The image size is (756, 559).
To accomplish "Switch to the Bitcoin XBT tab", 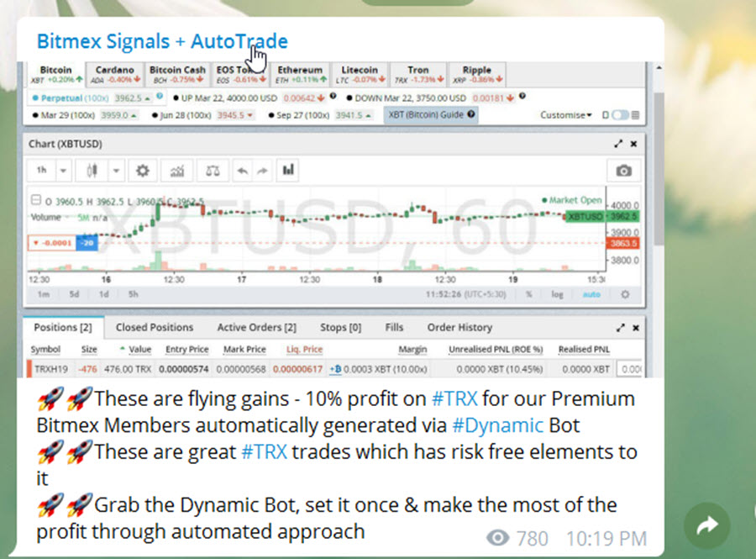I will pos(56,74).
